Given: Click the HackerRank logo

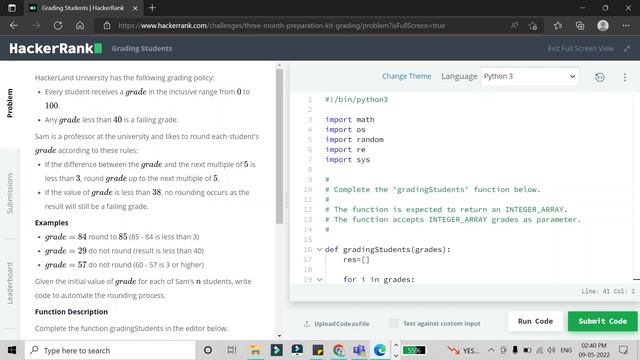Looking at the screenshot, I should (x=56, y=48).
